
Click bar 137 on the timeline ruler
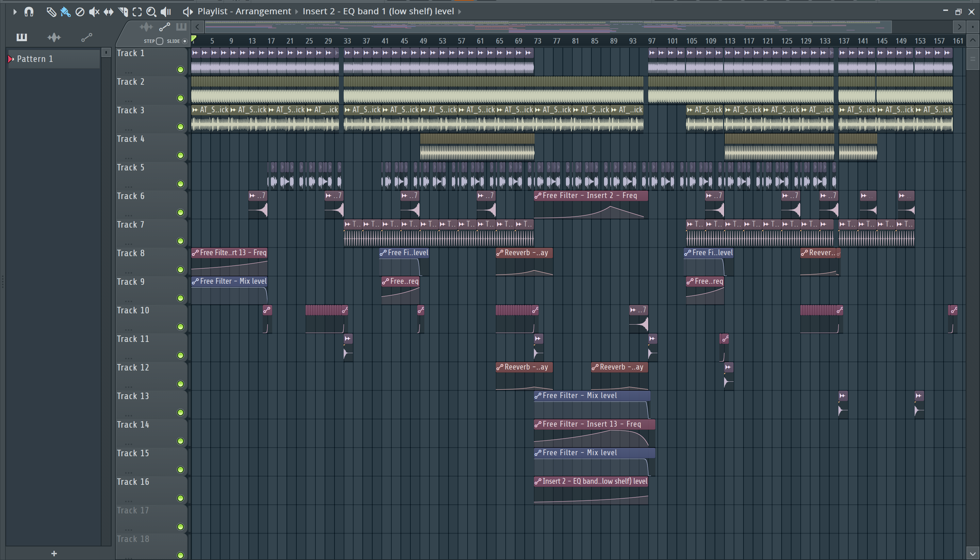[844, 41]
